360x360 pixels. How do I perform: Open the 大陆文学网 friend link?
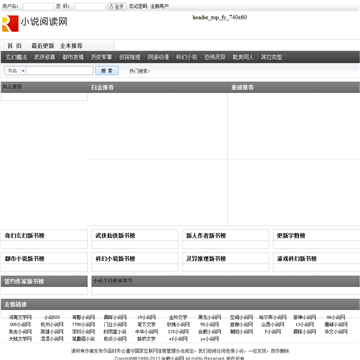(20, 339)
